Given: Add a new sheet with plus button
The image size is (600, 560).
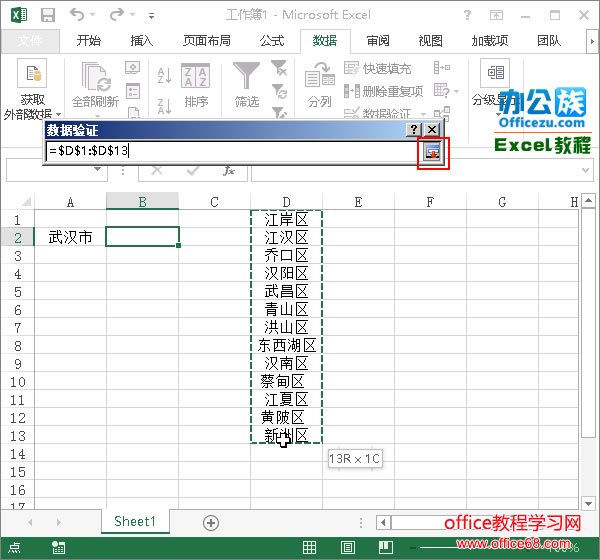Looking at the screenshot, I should pyautogui.click(x=211, y=522).
